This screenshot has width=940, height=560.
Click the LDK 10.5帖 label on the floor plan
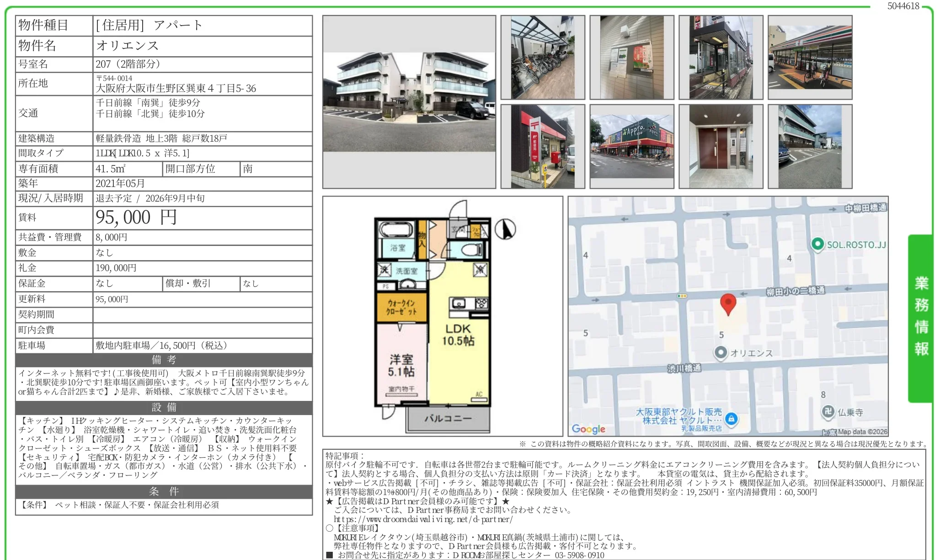(458, 335)
